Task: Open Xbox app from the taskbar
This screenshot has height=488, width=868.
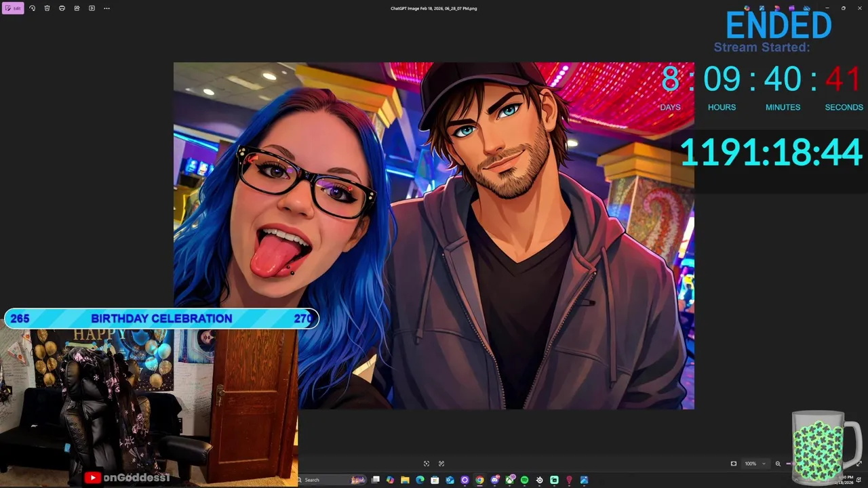Action: [510, 480]
